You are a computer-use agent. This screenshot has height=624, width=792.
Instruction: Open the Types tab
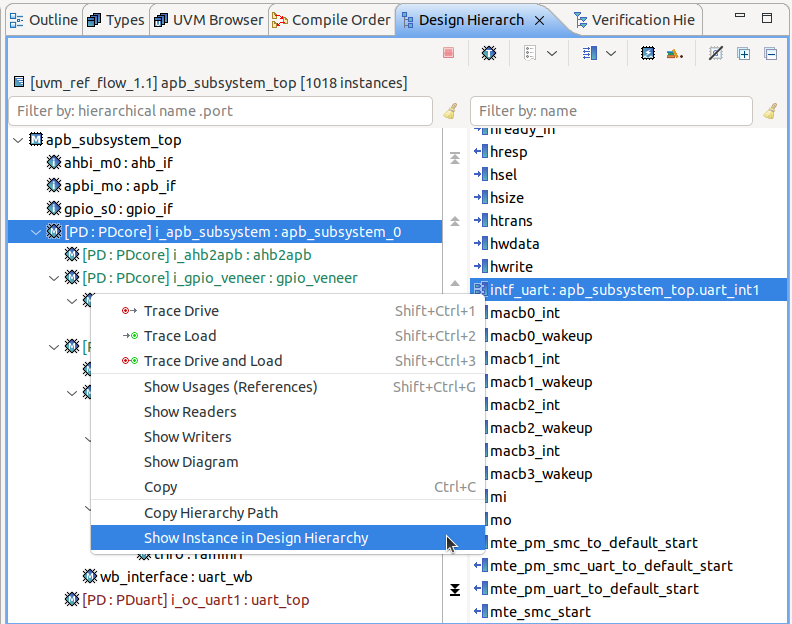116,20
